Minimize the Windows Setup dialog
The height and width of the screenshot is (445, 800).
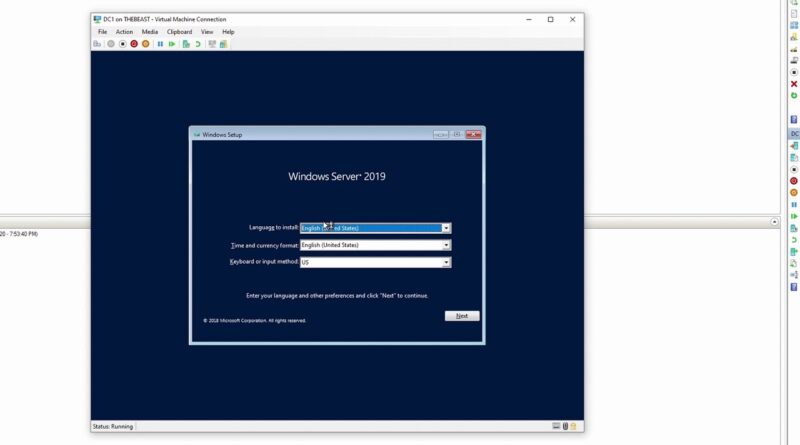(x=441, y=135)
